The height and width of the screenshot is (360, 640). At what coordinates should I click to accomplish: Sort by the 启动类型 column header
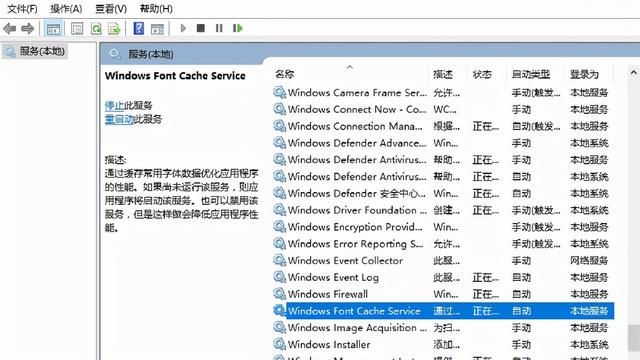(x=531, y=74)
